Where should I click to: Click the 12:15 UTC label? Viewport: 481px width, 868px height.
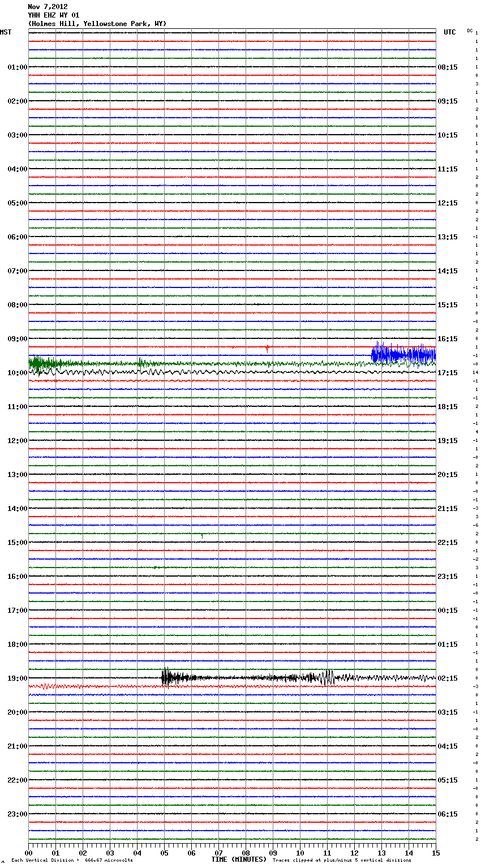[x=448, y=203]
